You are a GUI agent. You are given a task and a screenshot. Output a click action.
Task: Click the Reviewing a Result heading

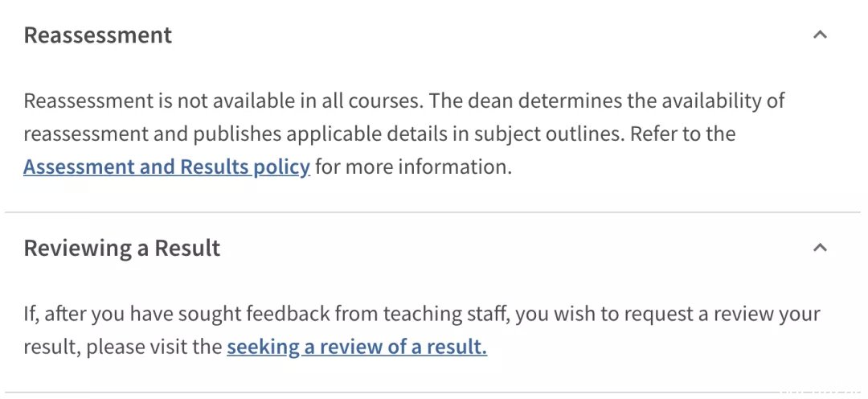click(x=122, y=248)
